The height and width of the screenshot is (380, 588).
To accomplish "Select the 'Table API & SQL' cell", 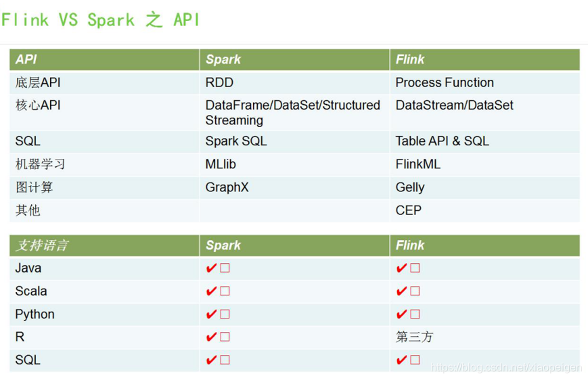I will click(x=442, y=141).
